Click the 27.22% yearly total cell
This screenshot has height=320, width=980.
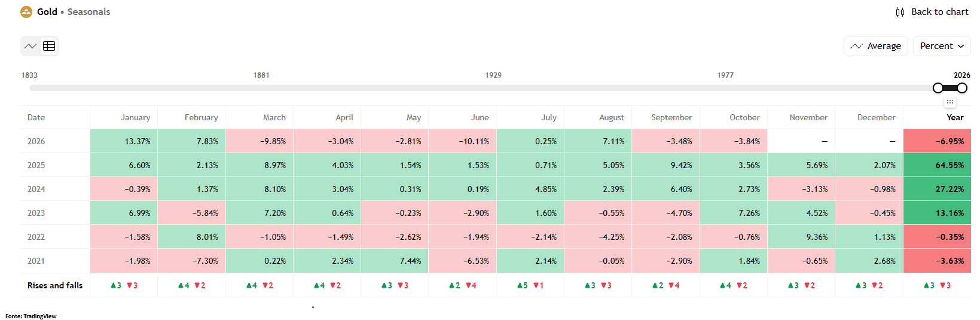[x=937, y=189]
